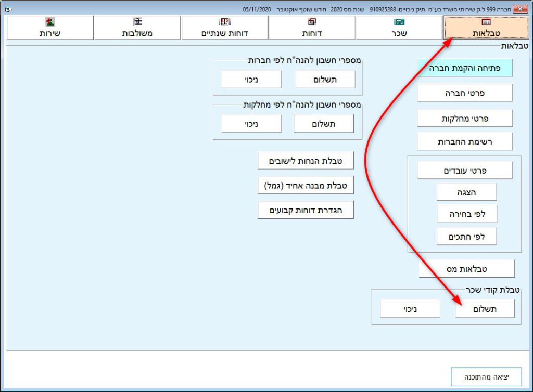
Task: Click ניכוי under מספרי חשבון לפי חברות
Action: [x=251, y=80]
